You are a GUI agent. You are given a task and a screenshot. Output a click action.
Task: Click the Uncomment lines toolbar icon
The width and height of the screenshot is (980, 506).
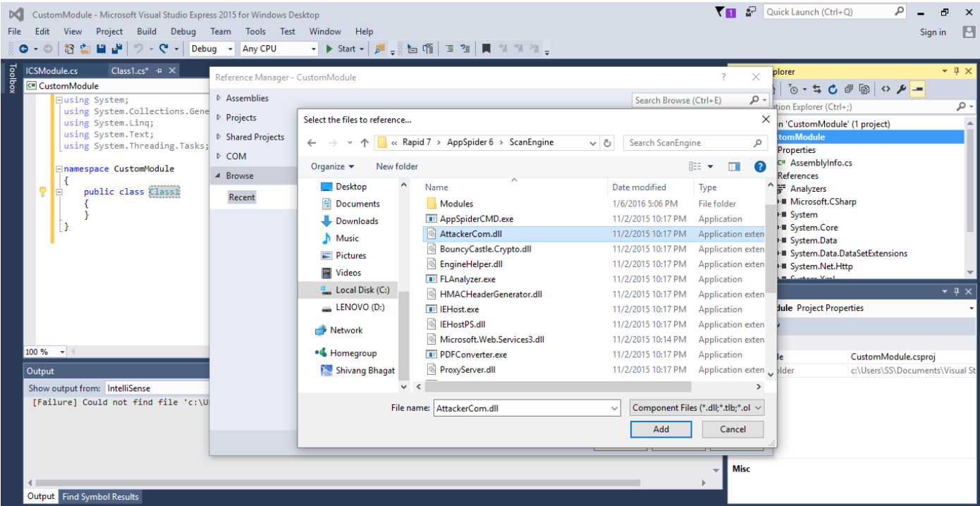[x=465, y=49]
